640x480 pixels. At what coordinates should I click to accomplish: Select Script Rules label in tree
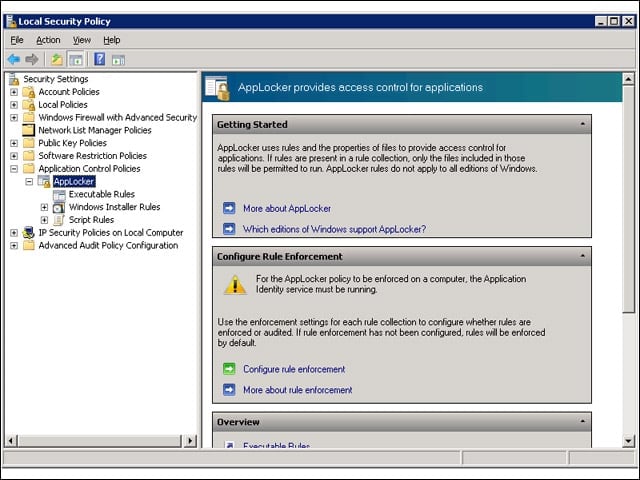point(91,220)
